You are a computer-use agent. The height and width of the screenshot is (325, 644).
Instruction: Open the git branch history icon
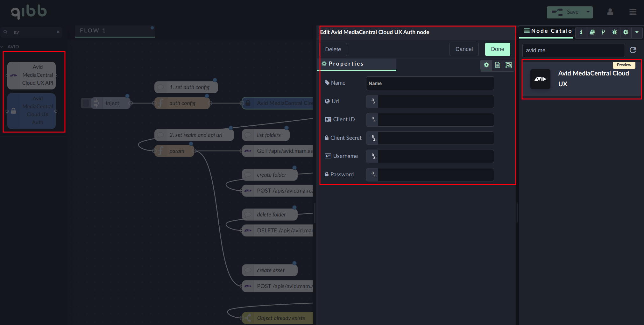point(603,32)
